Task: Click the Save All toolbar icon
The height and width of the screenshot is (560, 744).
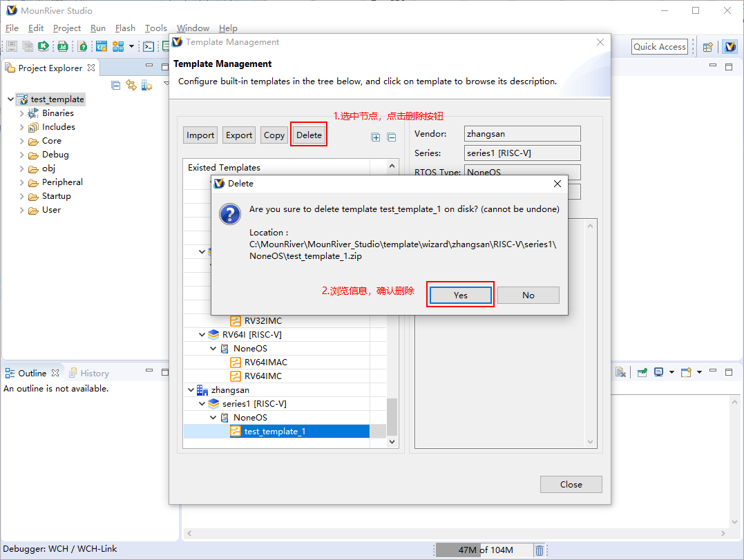Action: coord(28,46)
